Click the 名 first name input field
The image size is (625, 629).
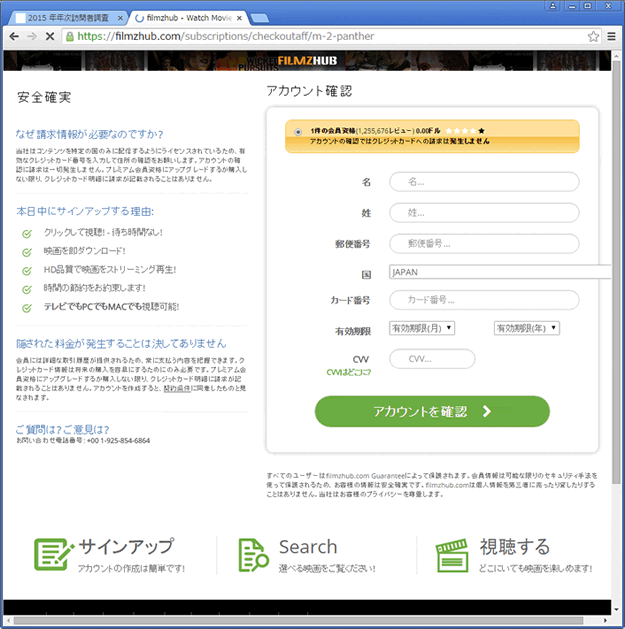484,182
